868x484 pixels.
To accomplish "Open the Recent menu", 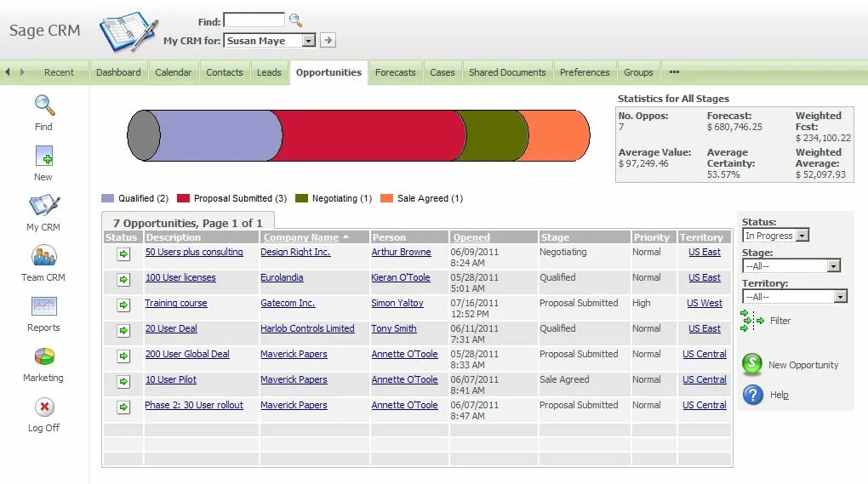I will click(59, 72).
